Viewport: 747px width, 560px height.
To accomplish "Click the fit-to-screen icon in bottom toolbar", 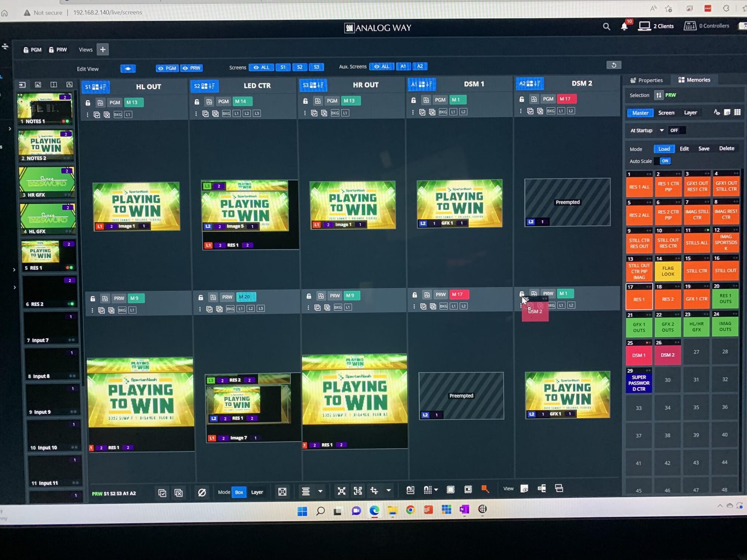I will tap(282, 492).
